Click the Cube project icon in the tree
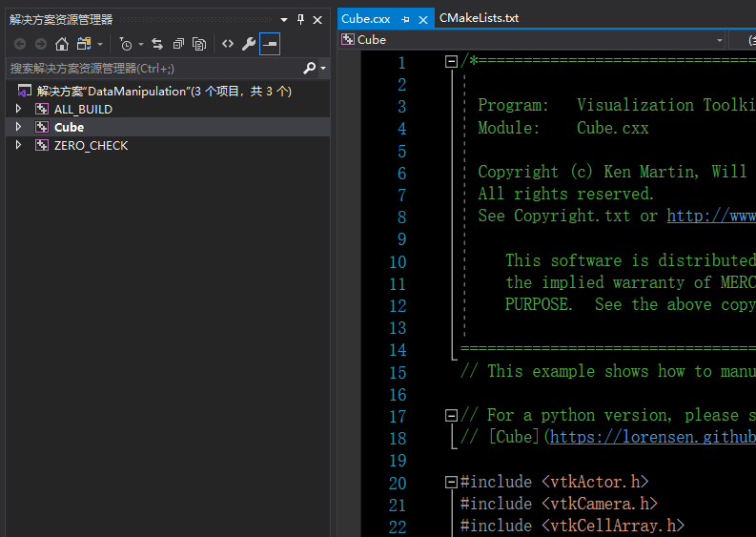Screen dimensions: 756x537 click(x=42, y=127)
